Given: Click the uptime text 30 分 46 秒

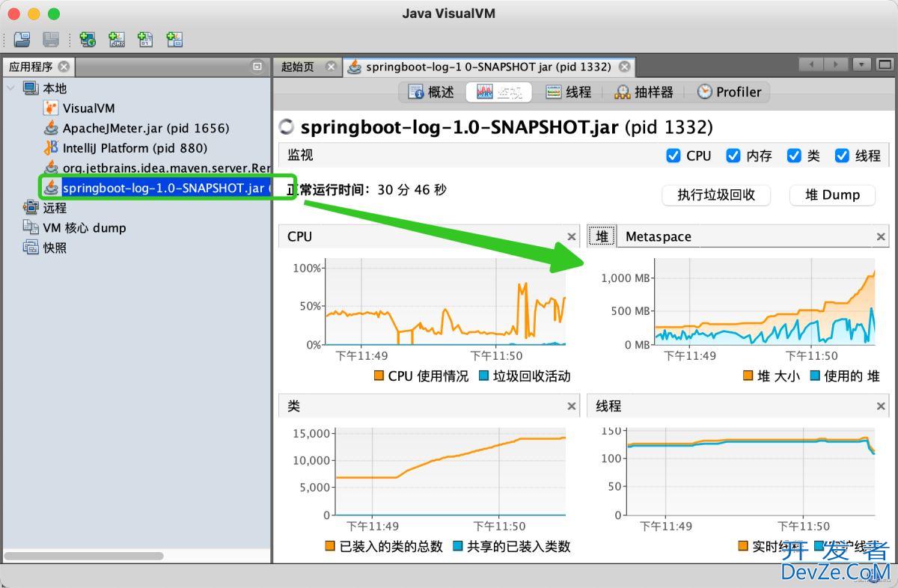Looking at the screenshot, I should (x=412, y=190).
